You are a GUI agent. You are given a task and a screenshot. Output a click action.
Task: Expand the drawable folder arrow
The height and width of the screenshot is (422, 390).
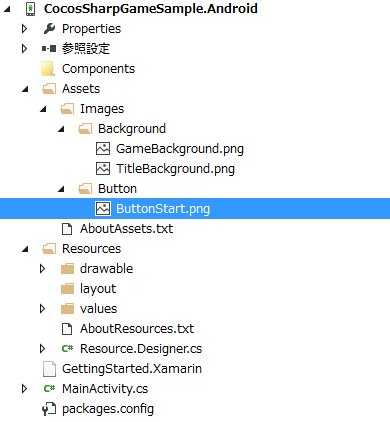[42, 269]
